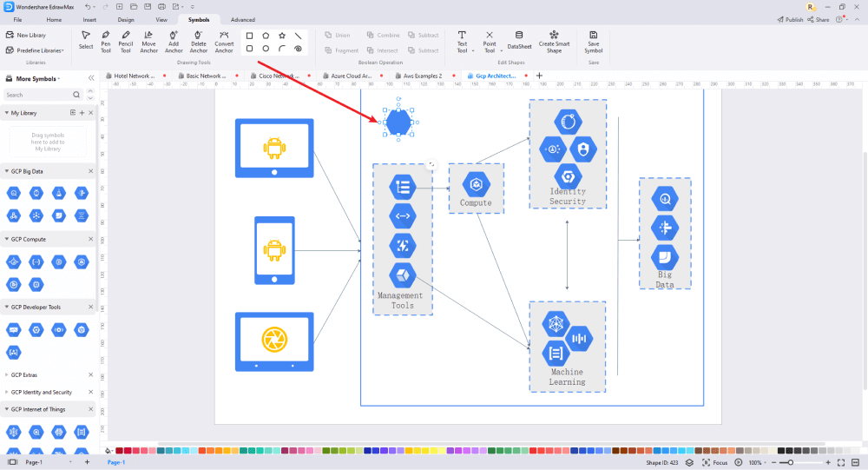Collapse the GCP Big Data section
Viewport: 868px width, 470px height.
(x=7, y=171)
